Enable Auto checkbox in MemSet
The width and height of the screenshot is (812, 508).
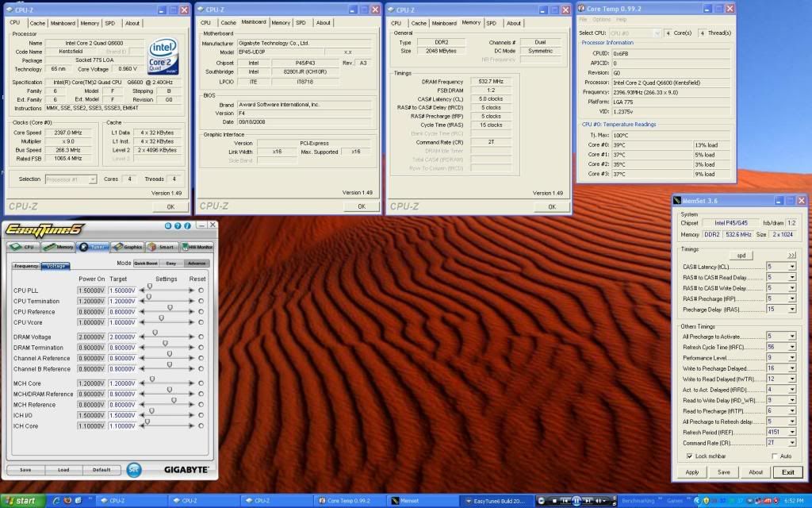click(775, 456)
